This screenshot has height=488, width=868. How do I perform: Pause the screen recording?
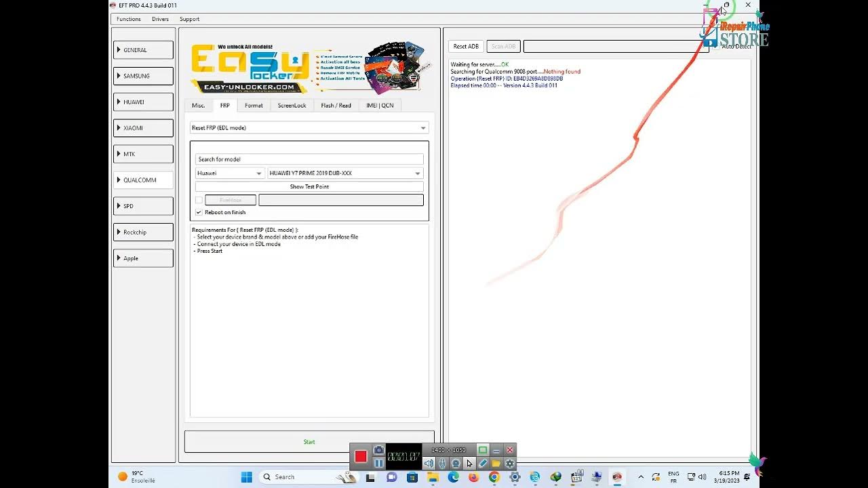pos(379,464)
